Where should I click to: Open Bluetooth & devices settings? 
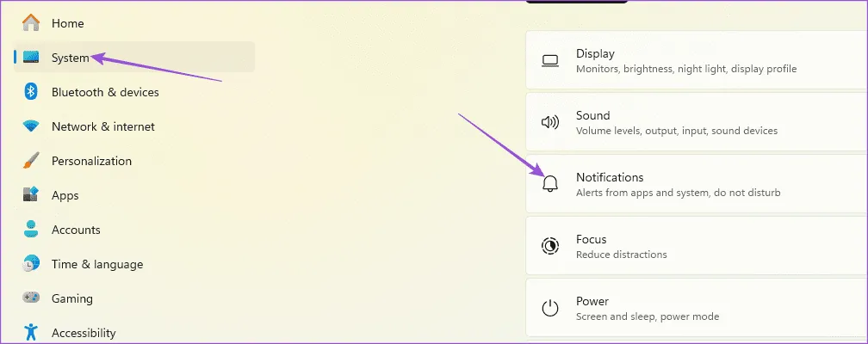click(x=105, y=92)
